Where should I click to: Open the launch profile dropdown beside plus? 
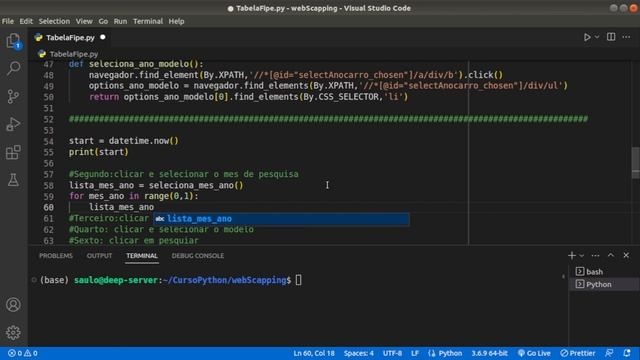pos(582,256)
